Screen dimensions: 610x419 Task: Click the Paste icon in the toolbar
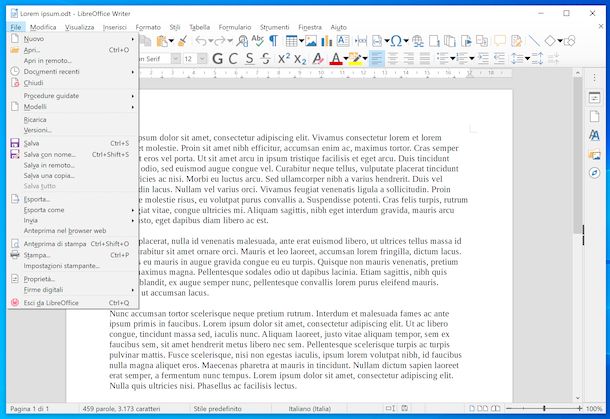[161, 40]
